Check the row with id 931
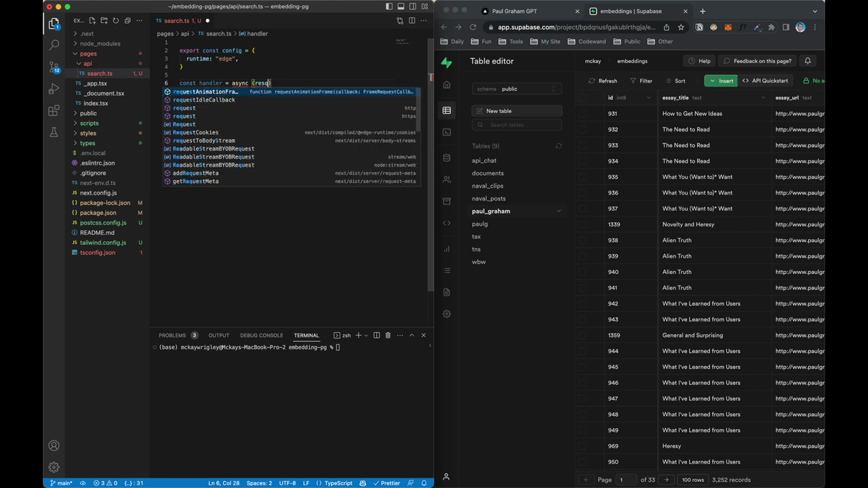Viewport: 868px width, 488px height. click(583, 113)
